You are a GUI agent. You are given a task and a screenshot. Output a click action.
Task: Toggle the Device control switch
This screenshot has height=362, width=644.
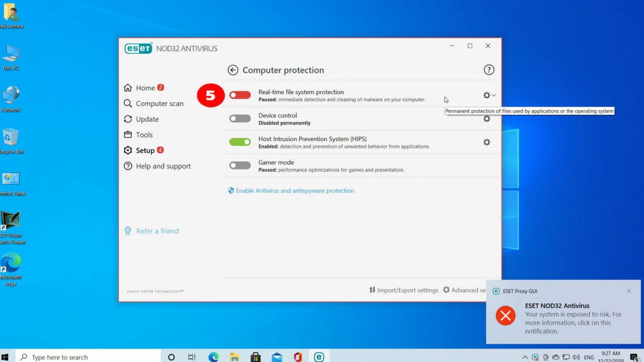pos(240,118)
